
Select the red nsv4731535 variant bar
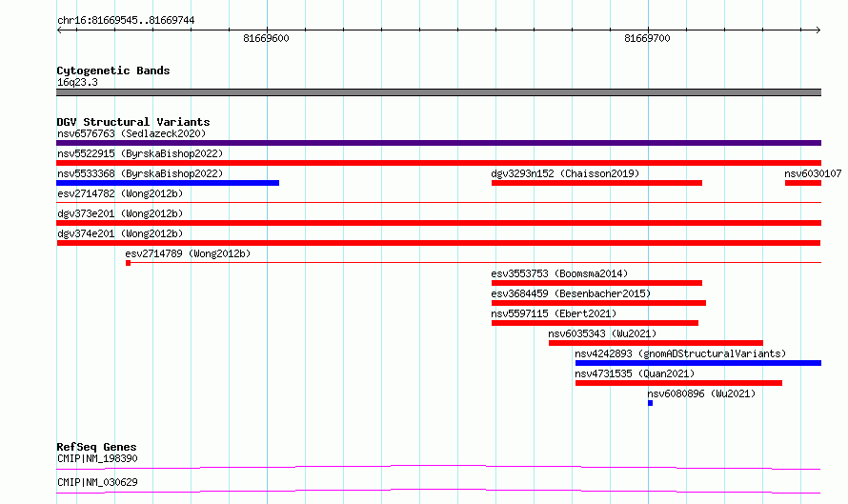click(678, 383)
